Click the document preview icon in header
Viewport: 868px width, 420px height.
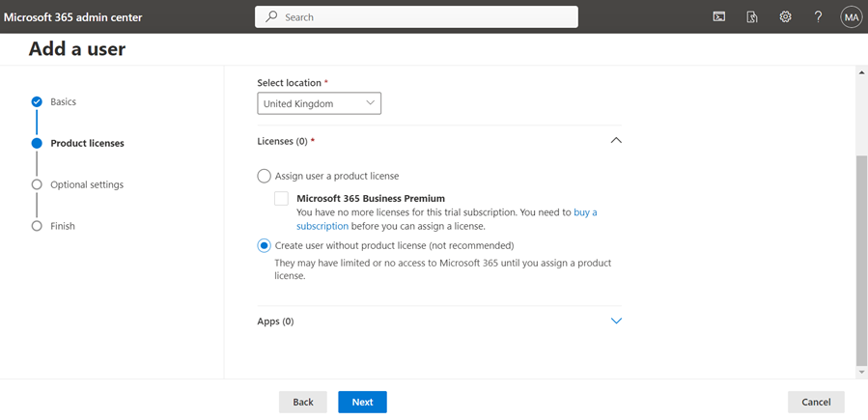tap(752, 17)
